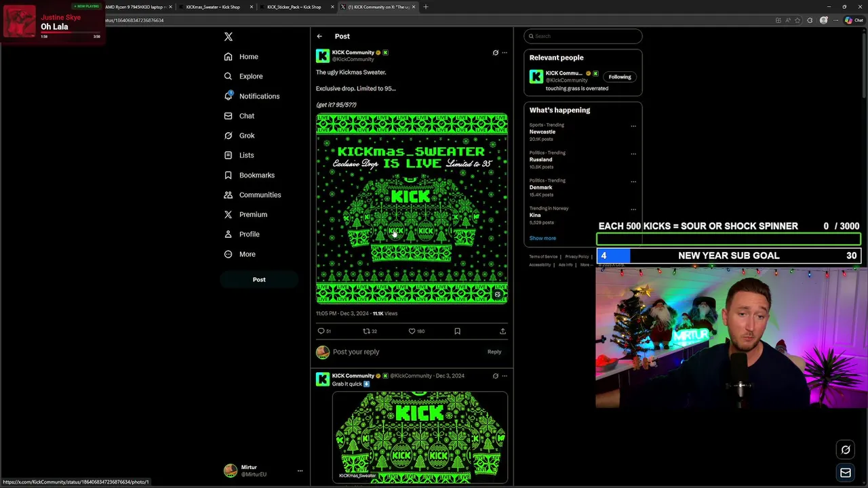868x488 pixels.
Task: Click the Post button in sidebar
Action: click(259, 279)
